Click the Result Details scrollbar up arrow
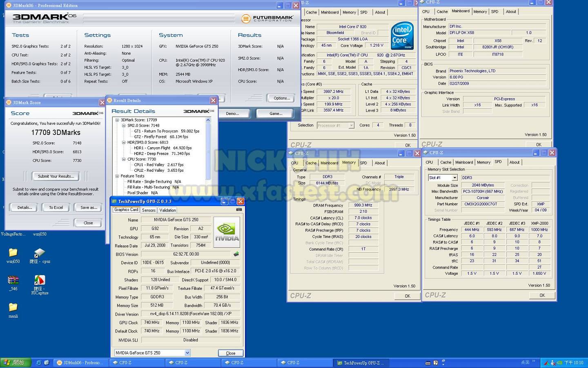Screen dimensions: 588x368 [x=208, y=120]
